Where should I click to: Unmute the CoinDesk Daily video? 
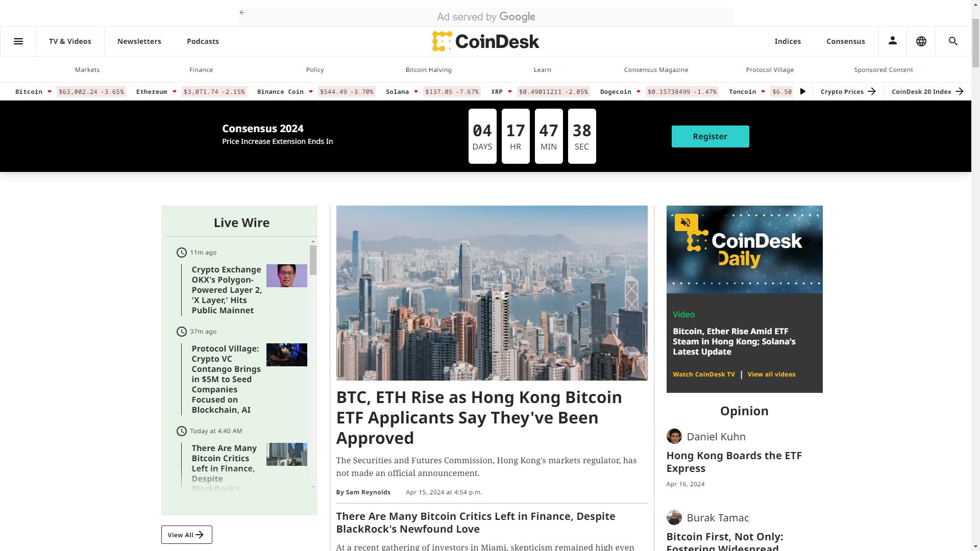point(685,222)
